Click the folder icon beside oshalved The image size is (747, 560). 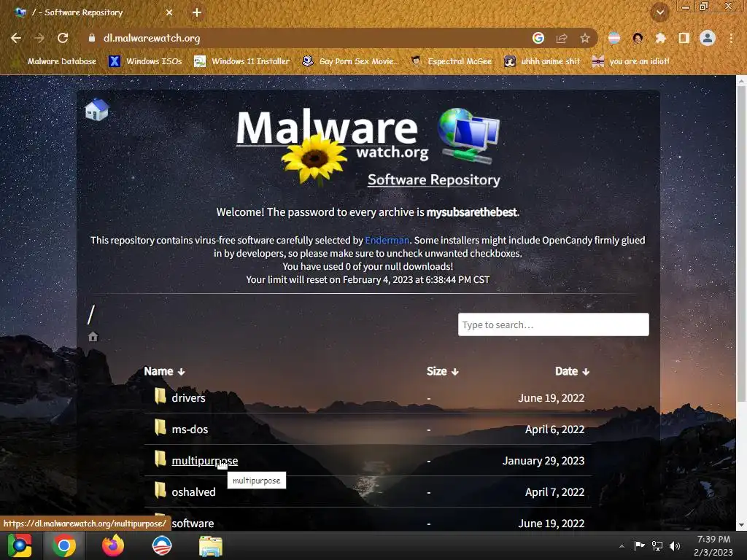[160, 491]
